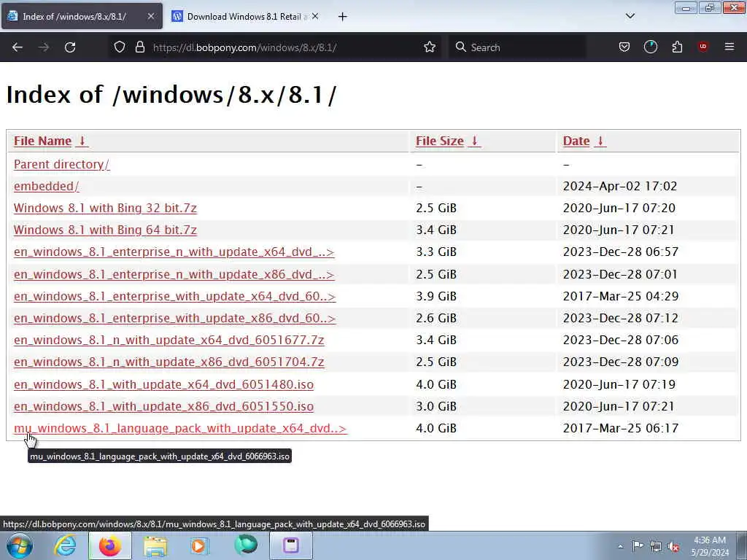Click the muted volume speaker tray icon

673,547
